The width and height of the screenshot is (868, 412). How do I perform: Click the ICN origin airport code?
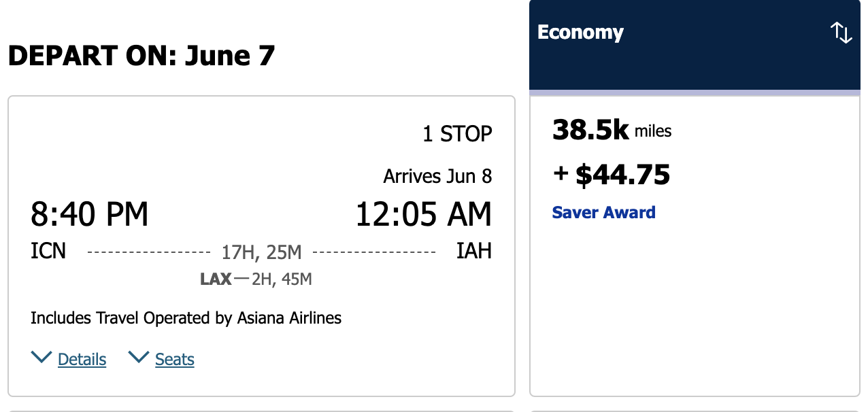coord(48,252)
